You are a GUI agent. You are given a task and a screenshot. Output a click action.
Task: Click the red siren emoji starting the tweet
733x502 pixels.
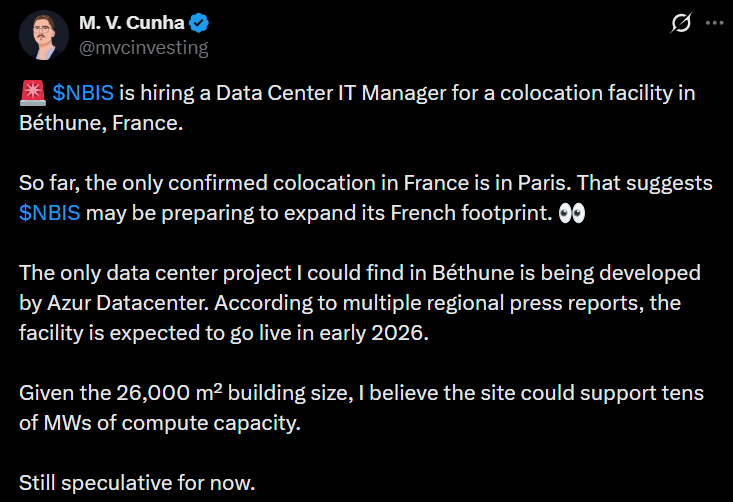(x=32, y=93)
